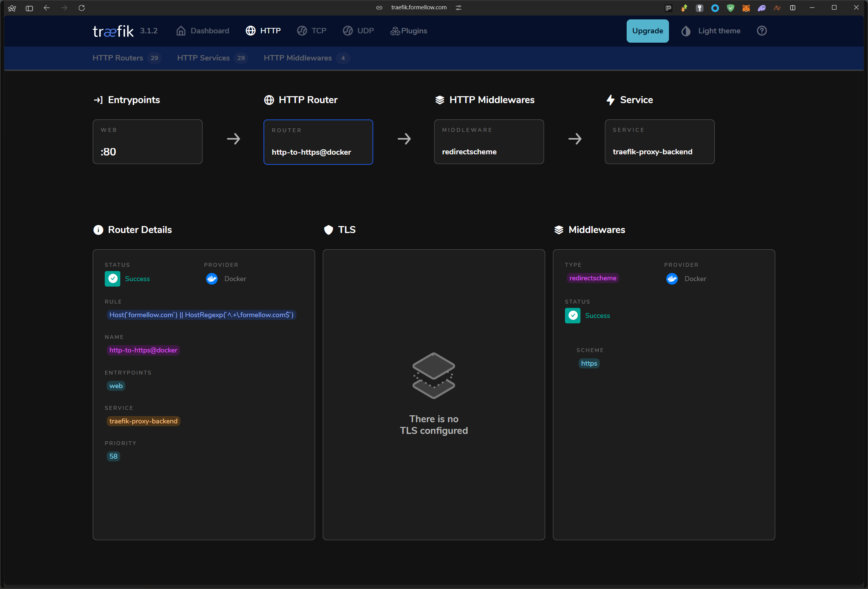Go to Plugins page
Screen dimensions: 868x589
tap(409, 31)
